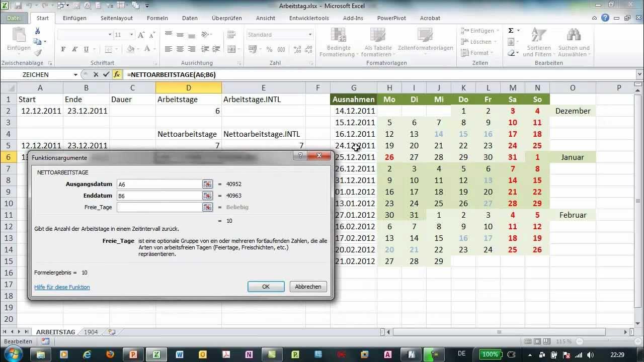This screenshot has height=362, width=644.
Task: Switch to the Daten ribbon tab
Action: tap(190, 18)
